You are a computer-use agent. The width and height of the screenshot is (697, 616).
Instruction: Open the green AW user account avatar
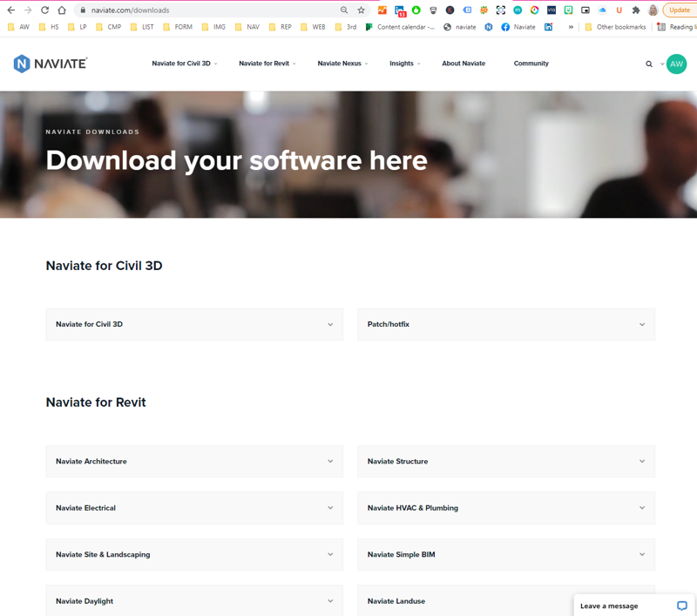tap(676, 64)
